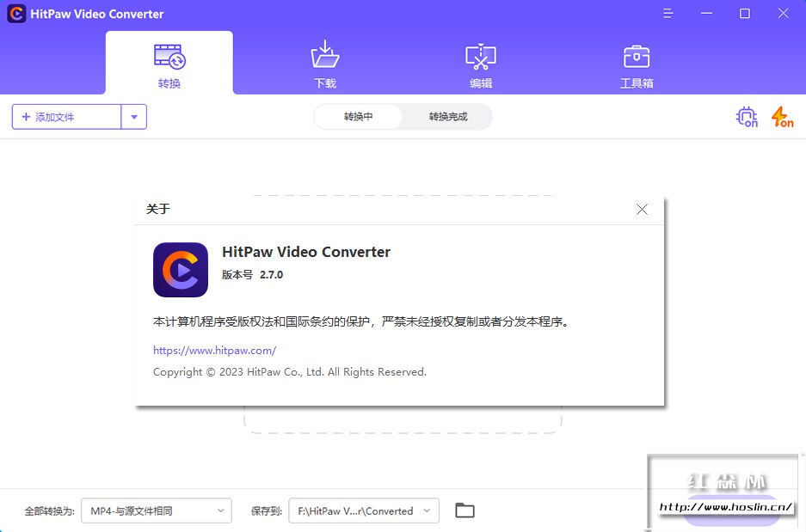Click the 添加文件 (Add Files) button
Viewport: 806px width, 532px height.
pyautogui.click(x=67, y=117)
